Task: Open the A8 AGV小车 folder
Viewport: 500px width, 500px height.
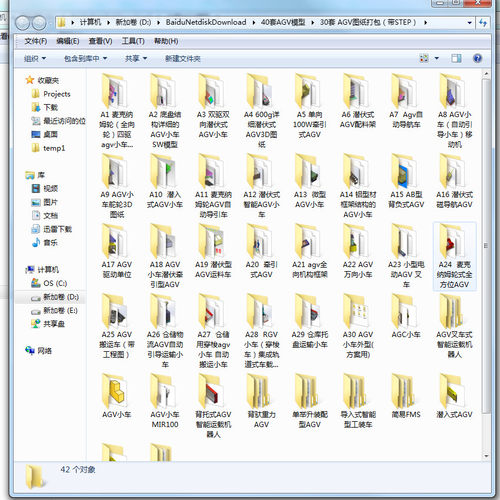Action: (454, 111)
